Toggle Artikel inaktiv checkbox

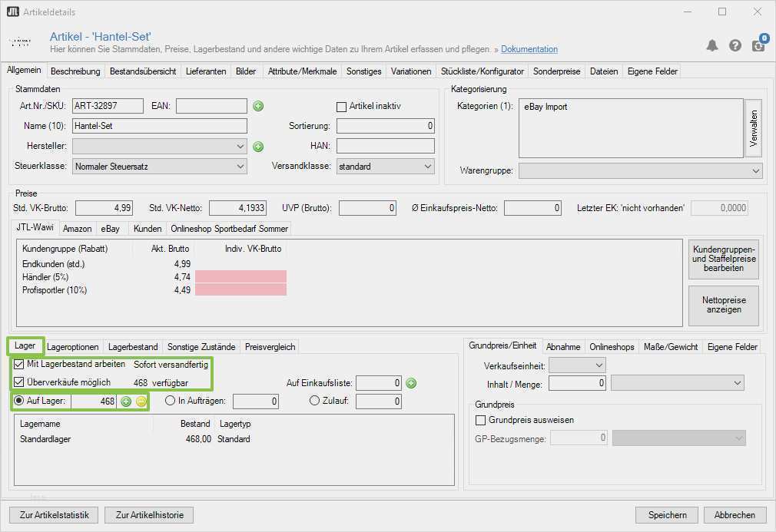(x=341, y=106)
